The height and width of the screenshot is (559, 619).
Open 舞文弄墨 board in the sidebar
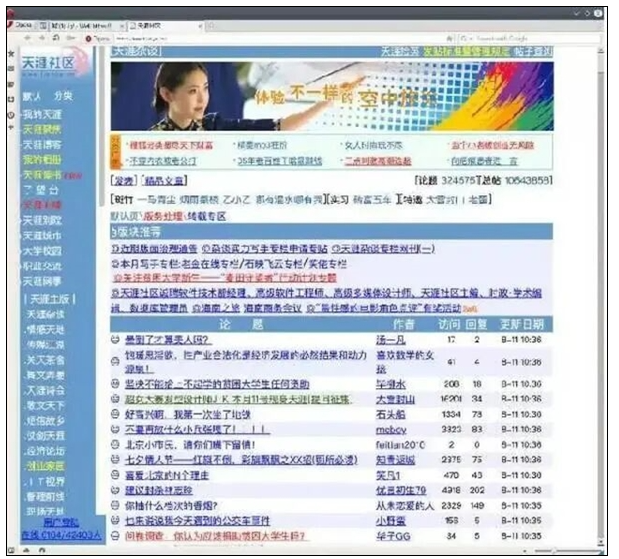(45, 375)
